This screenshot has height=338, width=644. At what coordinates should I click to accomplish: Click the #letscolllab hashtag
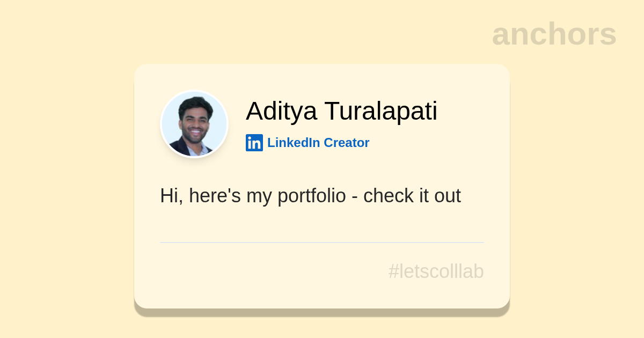coord(436,271)
